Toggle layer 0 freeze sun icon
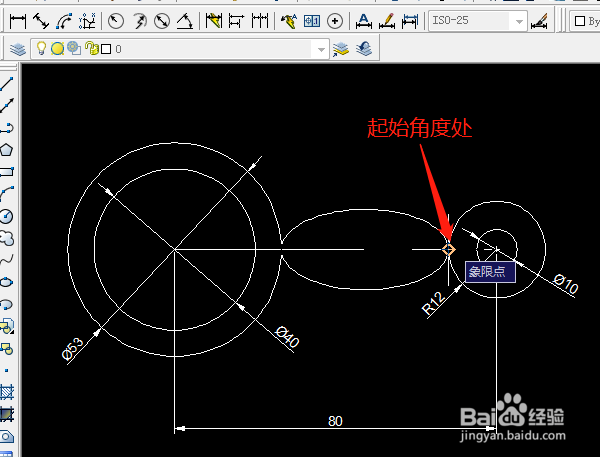Screen dimensions: 600x457 coord(57,49)
